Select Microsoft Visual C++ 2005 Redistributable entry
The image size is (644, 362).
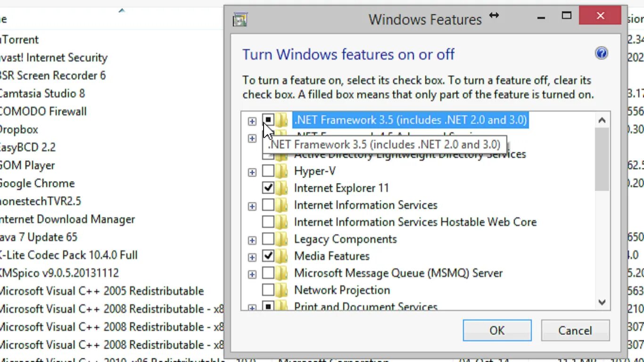(x=102, y=291)
